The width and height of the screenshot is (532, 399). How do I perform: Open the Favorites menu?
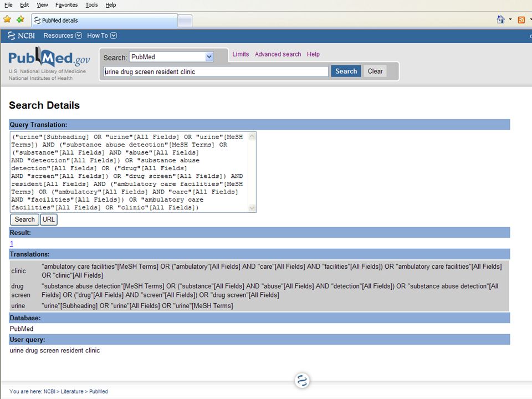(66, 5)
